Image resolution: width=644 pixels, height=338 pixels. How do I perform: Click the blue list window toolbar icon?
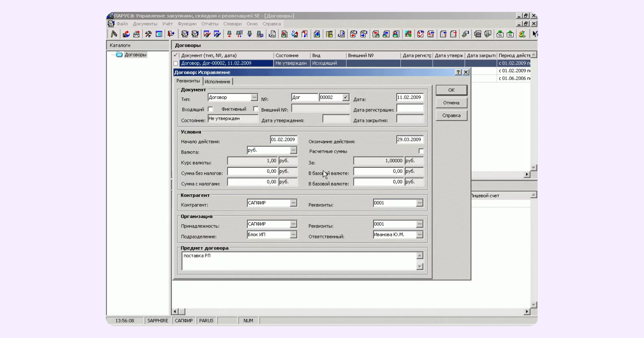pos(159,34)
